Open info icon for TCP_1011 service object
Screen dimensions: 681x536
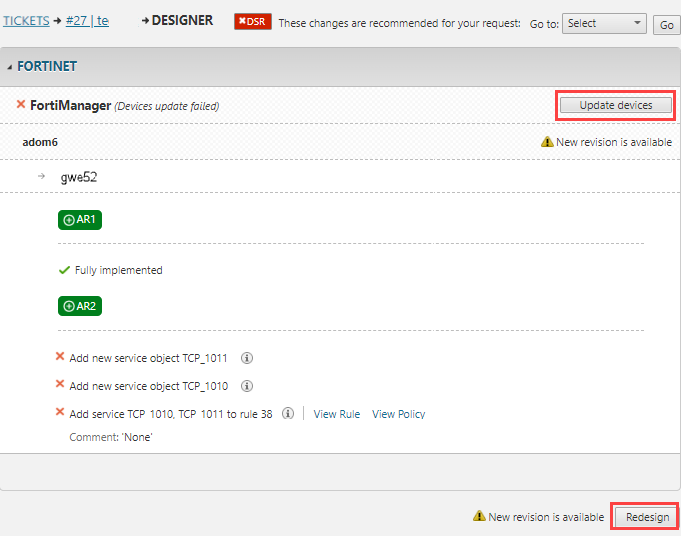[247, 358]
